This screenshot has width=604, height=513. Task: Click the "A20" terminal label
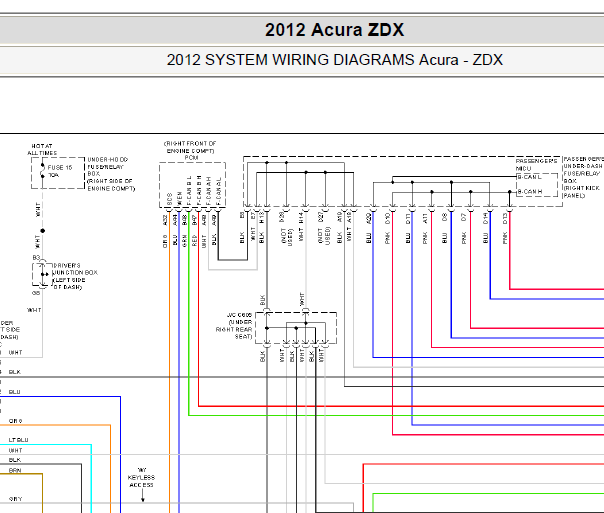coord(369,219)
